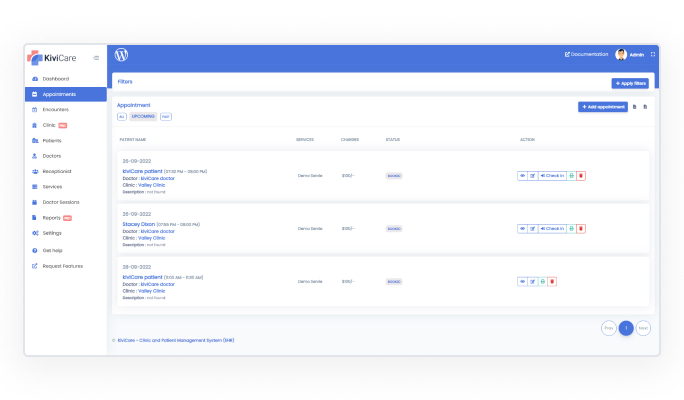Click the WordPress logo icon
Viewport: 684px width, 400px height.
point(122,55)
